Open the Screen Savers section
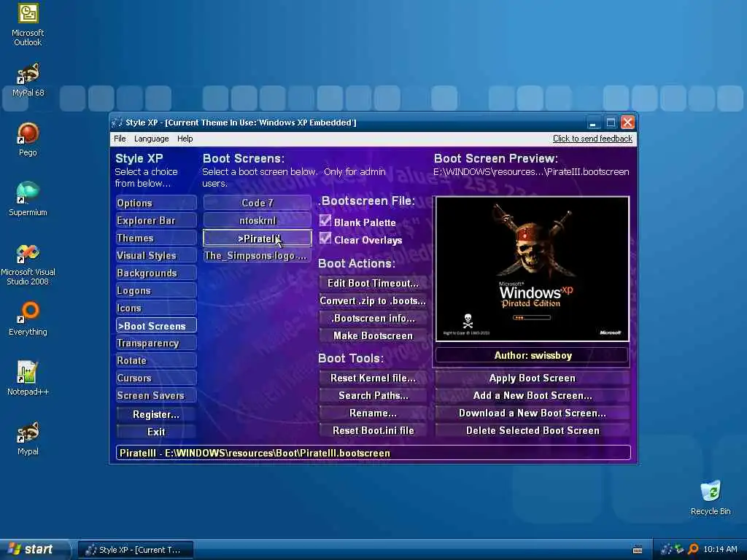Screen dimensions: 747x560 pos(156,396)
